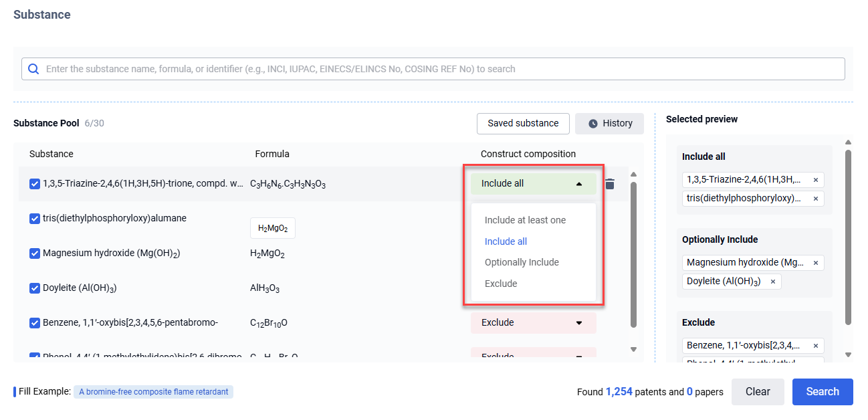Viewport: 868px width, 420px height.
Task: Choose 'Include at least one' option
Action: click(x=525, y=220)
